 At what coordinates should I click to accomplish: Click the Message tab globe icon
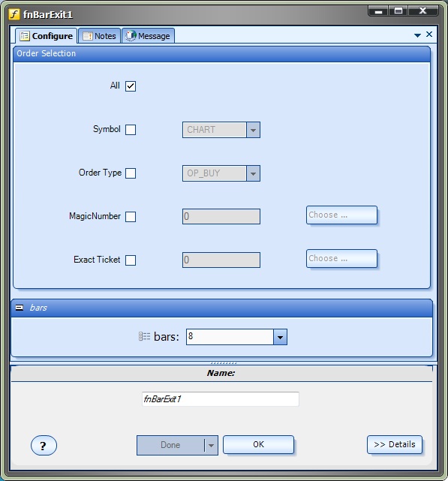click(x=131, y=35)
